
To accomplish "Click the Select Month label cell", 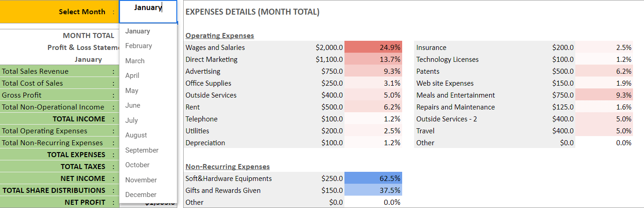I will coord(59,12).
